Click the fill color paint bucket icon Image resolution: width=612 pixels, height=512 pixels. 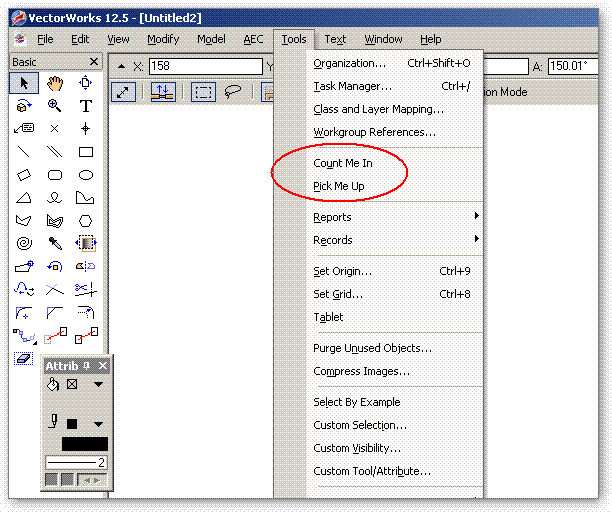tap(53, 384)
